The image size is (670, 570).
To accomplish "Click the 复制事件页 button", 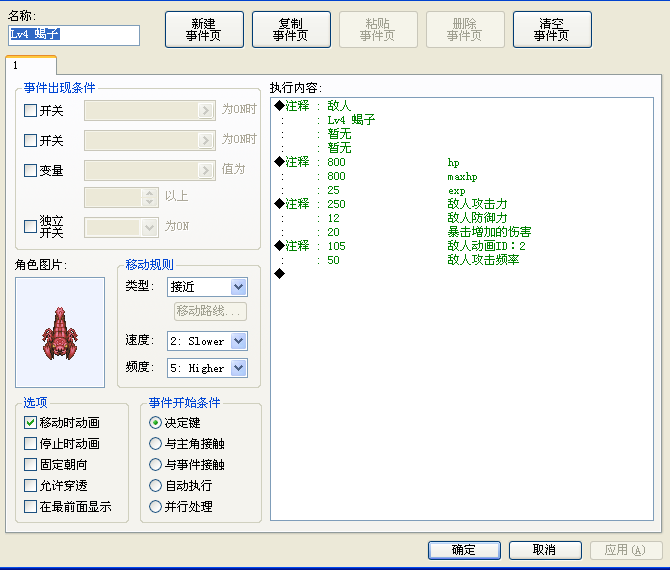I will [291, 29].
